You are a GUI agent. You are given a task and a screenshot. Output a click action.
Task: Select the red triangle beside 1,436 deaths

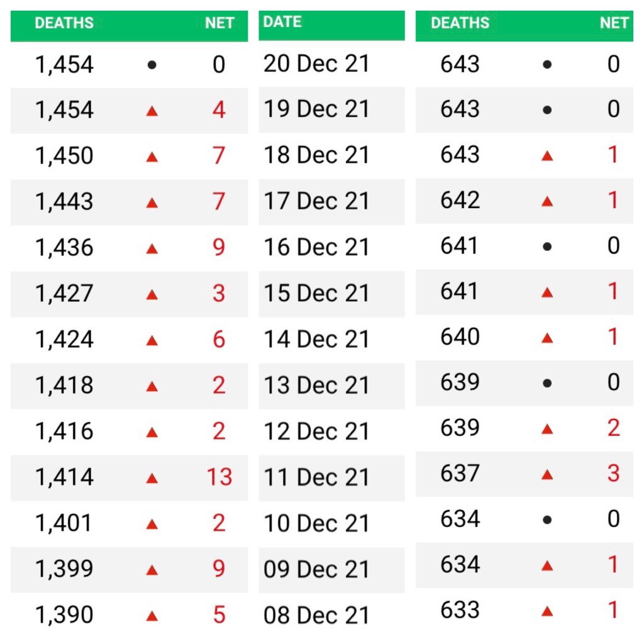coord(152,249)
